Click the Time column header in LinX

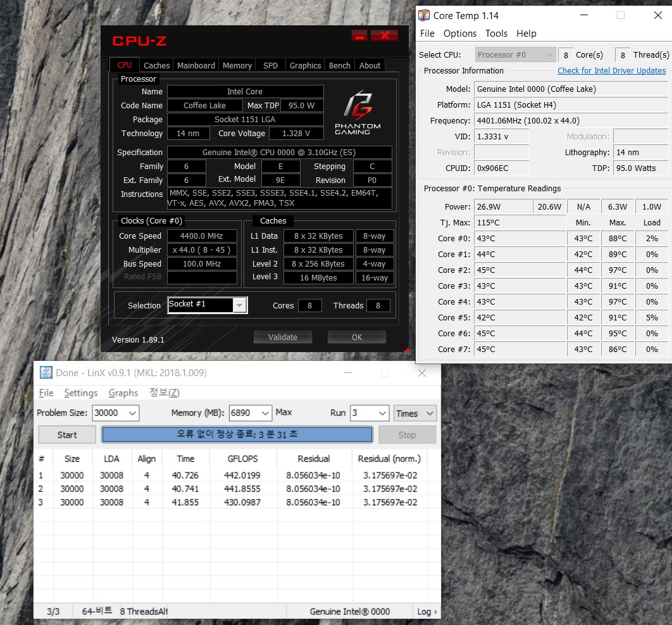click(x=185, y=458)
